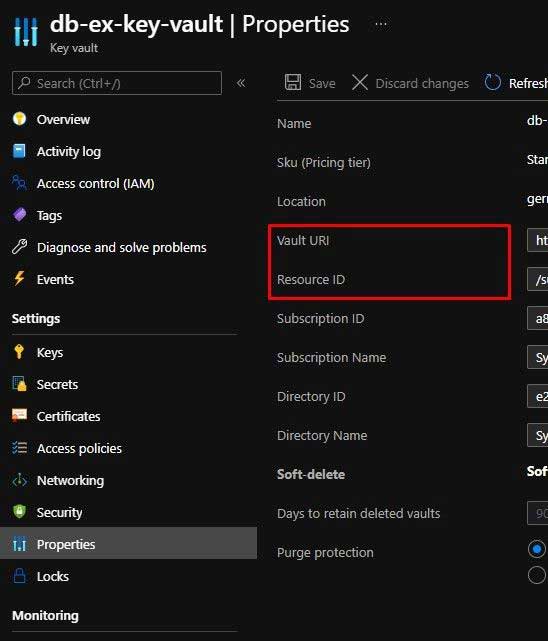548x641 pixels.
Task: Open Overview menu item
Action: point(63,119)
